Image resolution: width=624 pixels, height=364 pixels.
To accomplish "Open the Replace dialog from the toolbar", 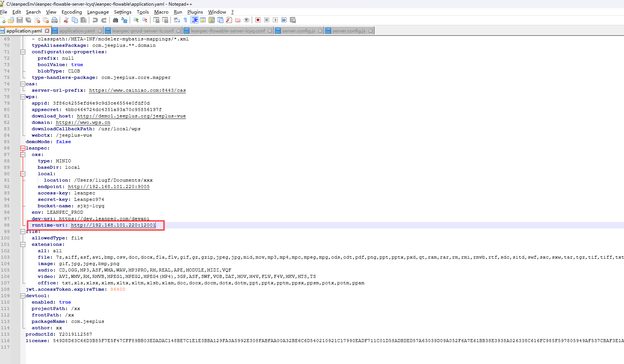I will point(124,20).
